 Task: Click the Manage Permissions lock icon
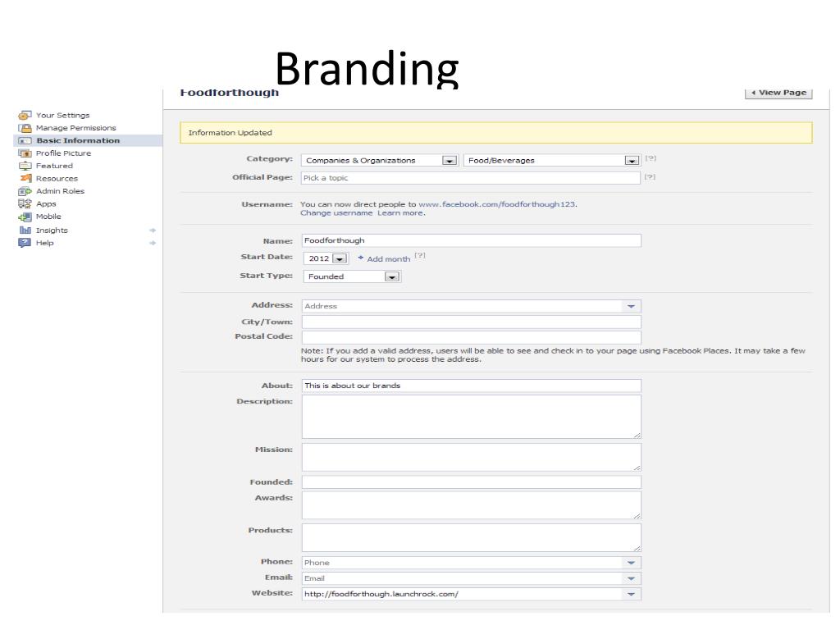point(25,128)
